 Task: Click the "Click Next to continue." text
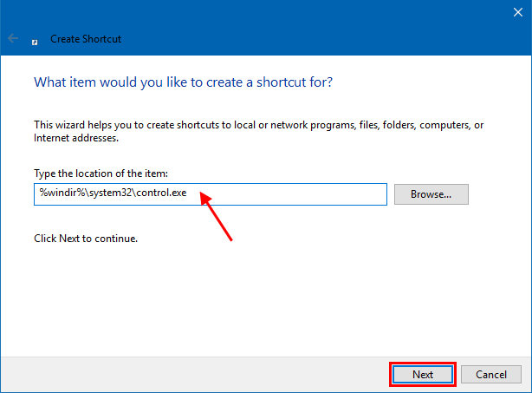pos(86,239)
